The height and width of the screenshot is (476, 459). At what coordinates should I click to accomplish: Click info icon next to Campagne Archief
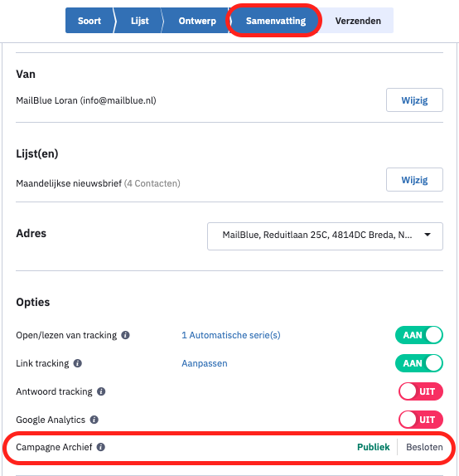101,447
